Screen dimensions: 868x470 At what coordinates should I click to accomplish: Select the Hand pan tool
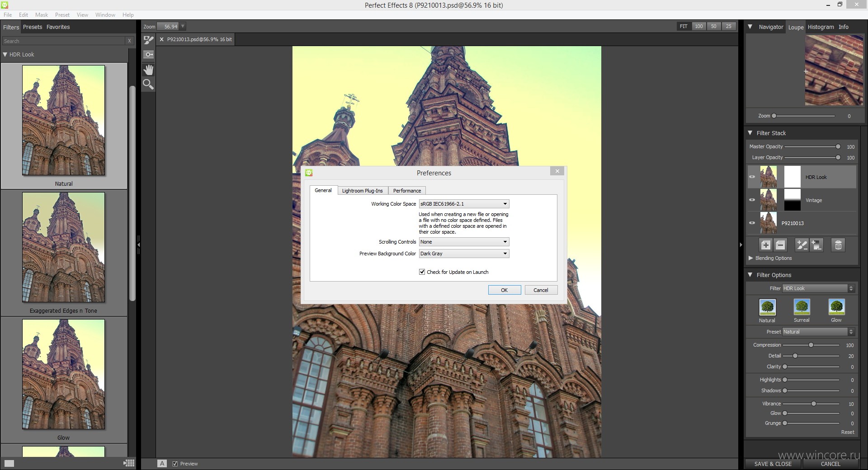pyautogui.click(x=148, y=70)
